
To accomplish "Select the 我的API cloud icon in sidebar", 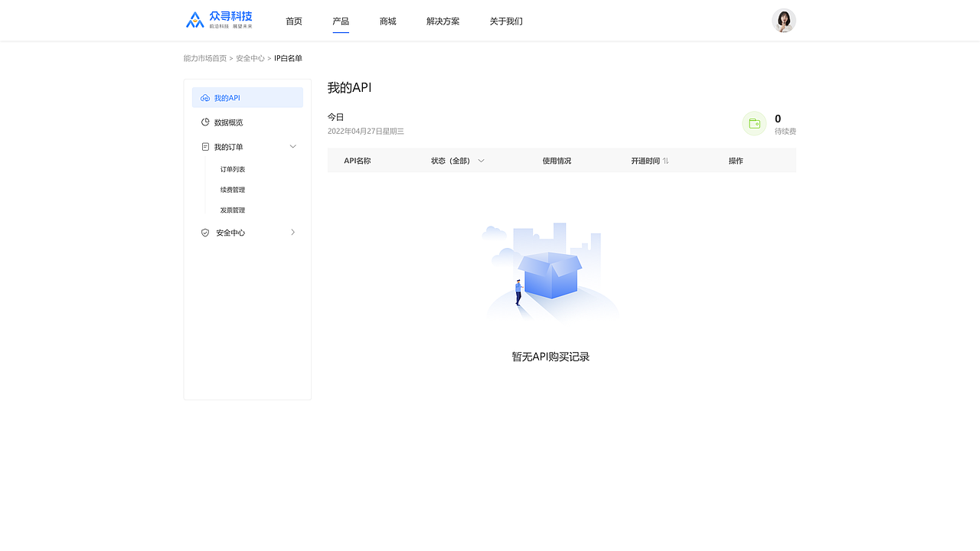I will tap(204, 97).
